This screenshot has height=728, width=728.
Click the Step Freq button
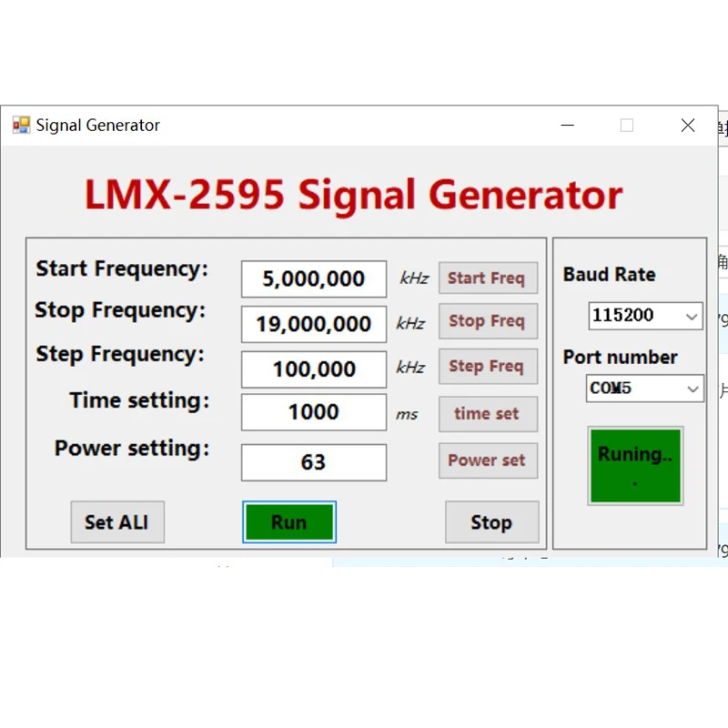point(488,367)
